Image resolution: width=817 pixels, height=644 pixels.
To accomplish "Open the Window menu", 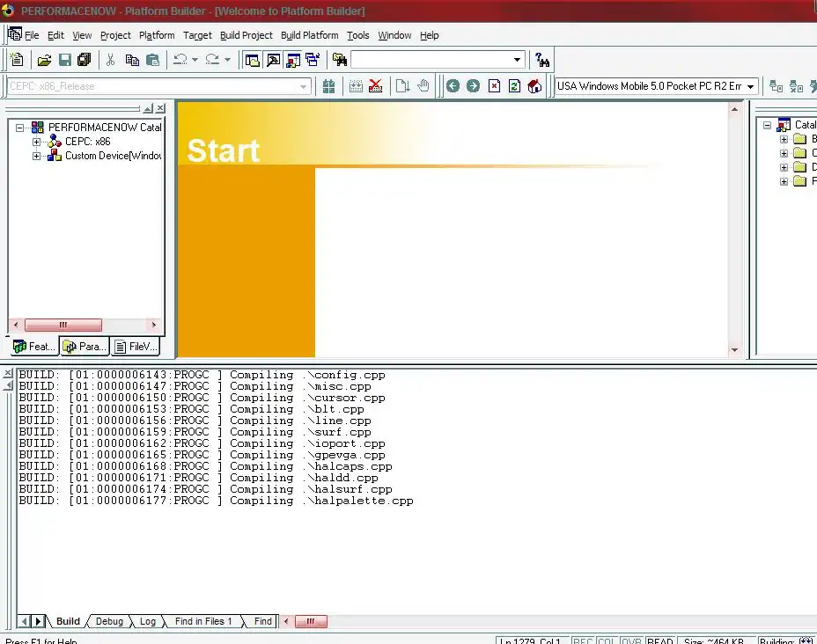I will point(395,35).
